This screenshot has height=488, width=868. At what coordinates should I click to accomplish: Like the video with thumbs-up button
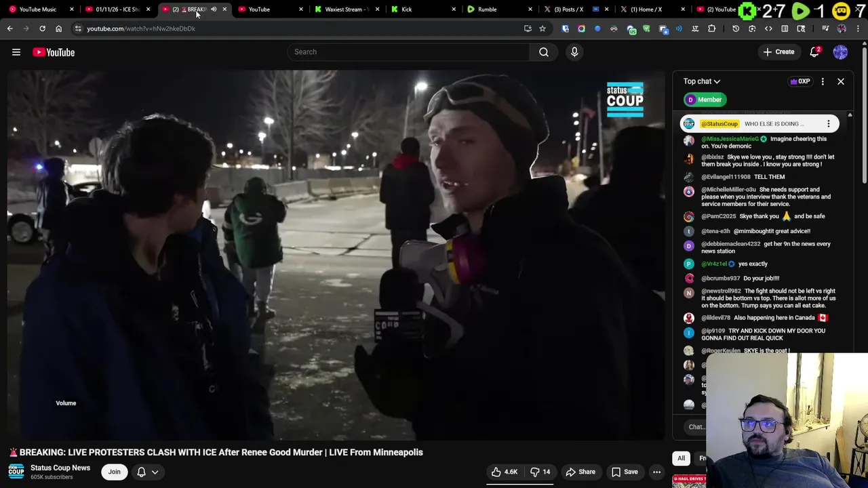(x=505, y=472)
